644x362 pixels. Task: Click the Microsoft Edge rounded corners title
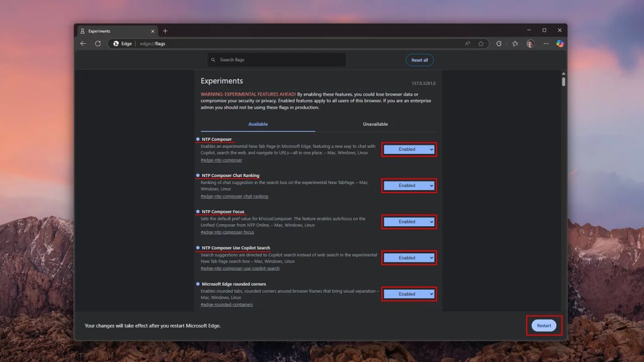(233, 284)
